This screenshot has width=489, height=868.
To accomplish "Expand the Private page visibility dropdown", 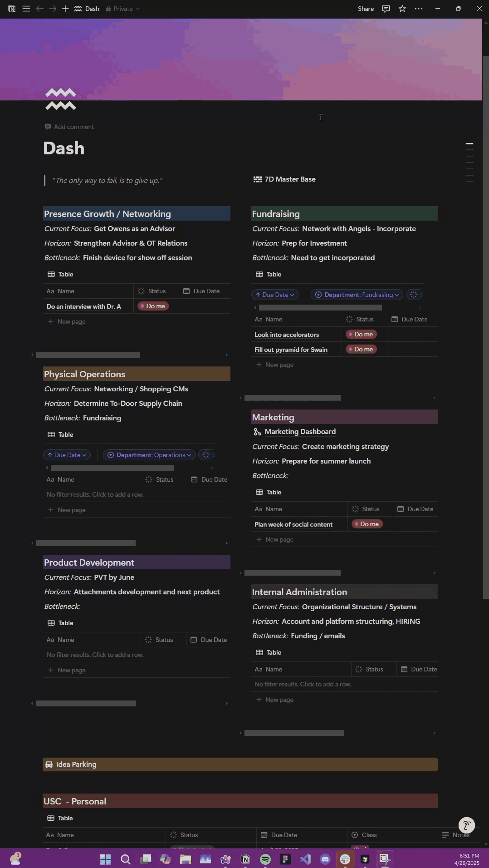I will [x=123, y=9].
